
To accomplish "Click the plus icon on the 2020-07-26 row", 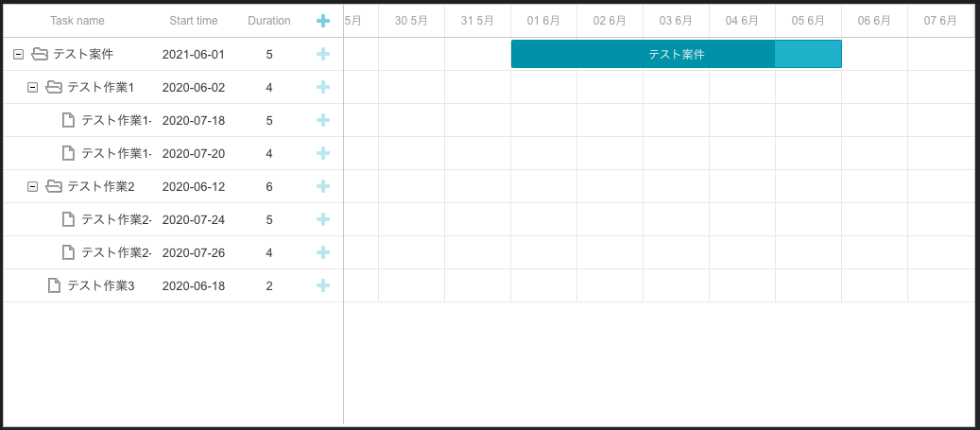I will click(x=323, y=253).
